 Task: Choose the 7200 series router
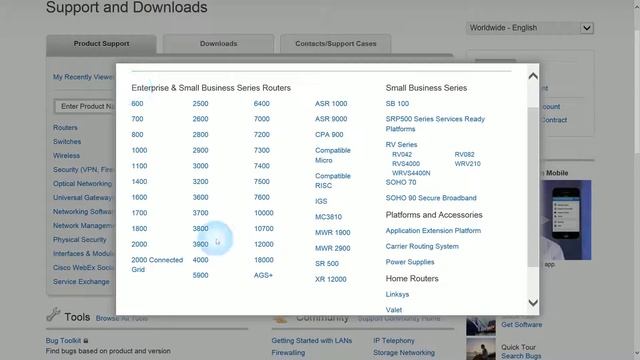pyautogui.click(x=262, y=135)
